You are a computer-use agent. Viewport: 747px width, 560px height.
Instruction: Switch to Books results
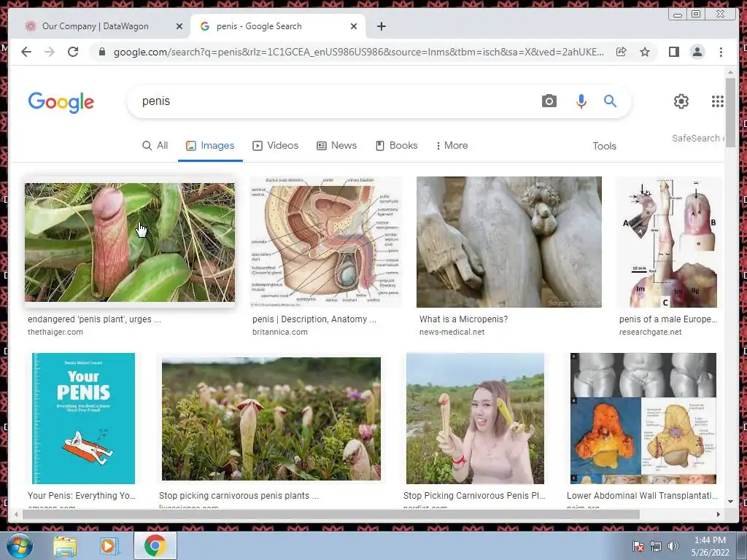[x=396, y=146]
